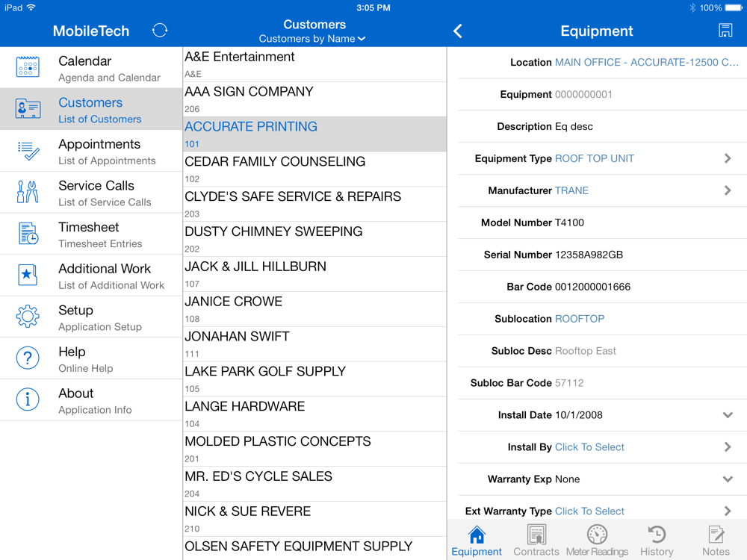Open the History tab
The width and height of the screenshot is (747, 560).
(x=657, y=541)
